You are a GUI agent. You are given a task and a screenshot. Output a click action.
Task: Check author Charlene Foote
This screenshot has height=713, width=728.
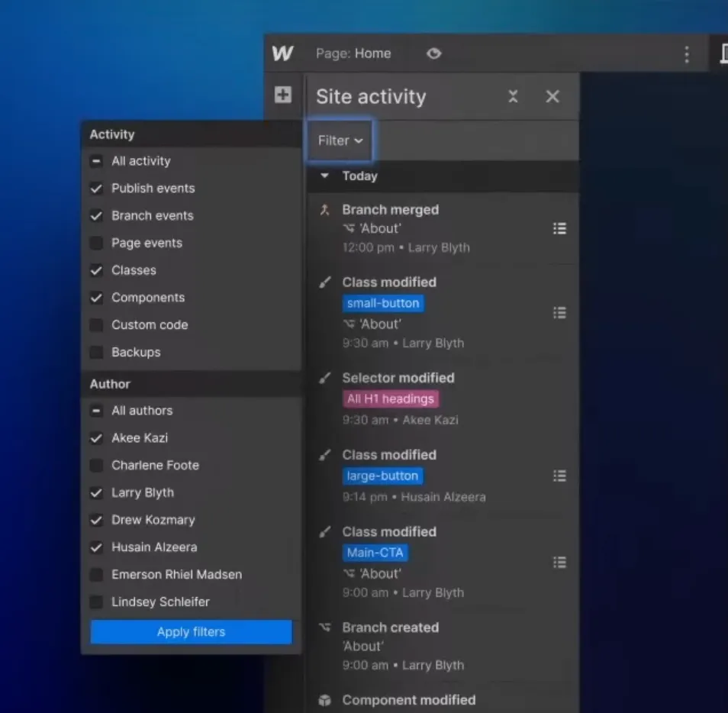click(x=96, y=466)
